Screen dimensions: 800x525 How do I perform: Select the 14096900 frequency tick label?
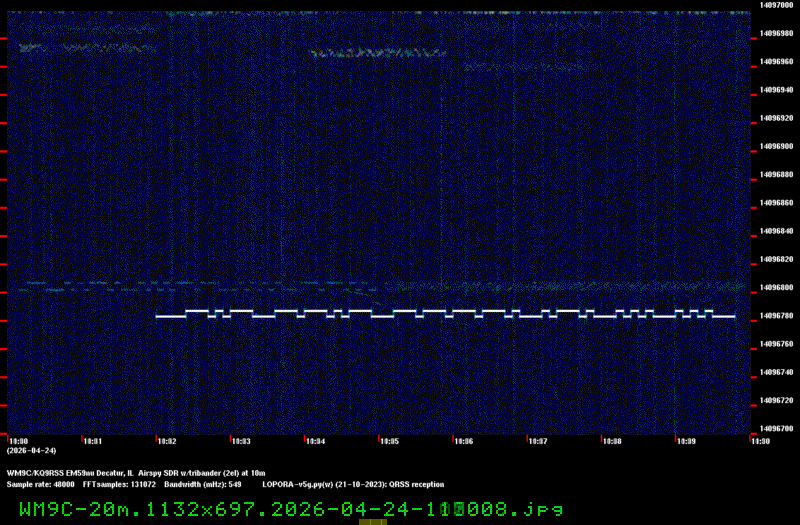pos(777,146)
